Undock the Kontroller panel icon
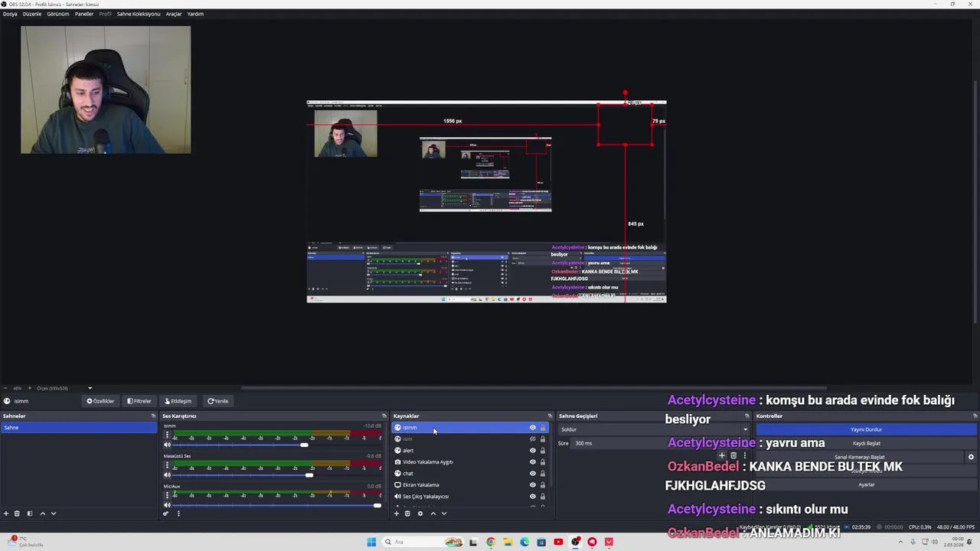 (975, 416)
